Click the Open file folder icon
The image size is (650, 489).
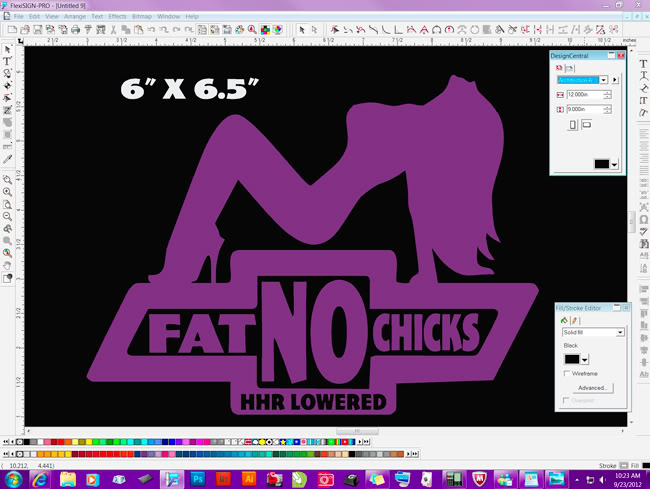click(x=24, y=29)
